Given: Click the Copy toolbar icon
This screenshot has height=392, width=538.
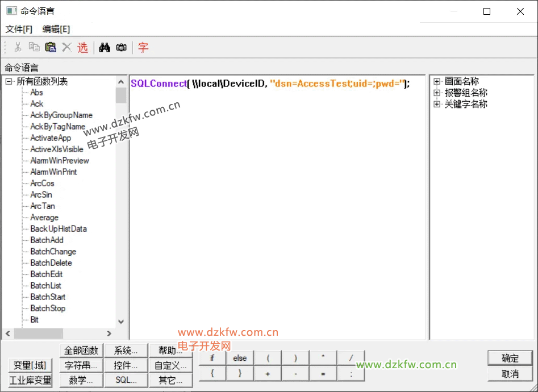Looking at the screenshot, I should click(x=34, y=48).
